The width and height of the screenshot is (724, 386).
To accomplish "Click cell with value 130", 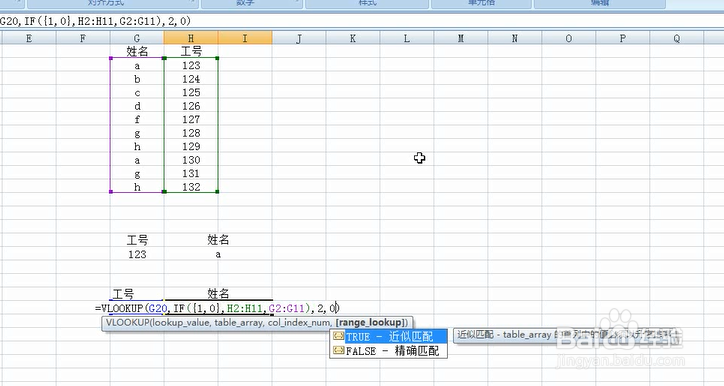I will 191,160.
